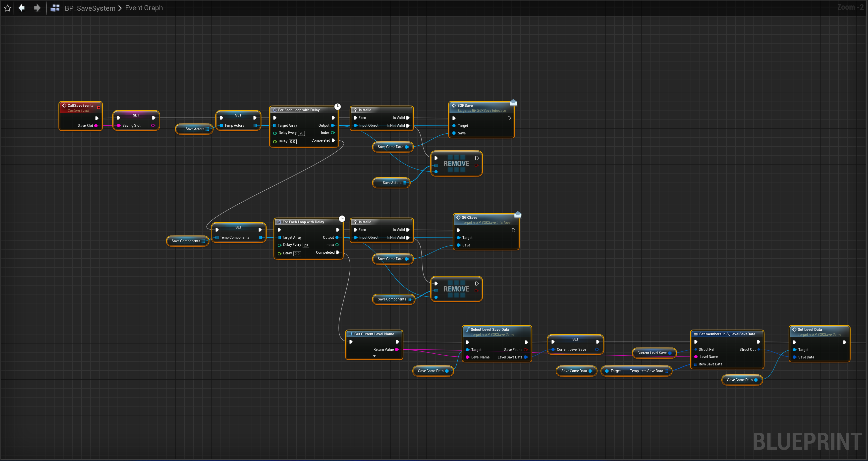
Task: Click the question mark icon on lower Is Valid
Action: [x=355, y=222]
